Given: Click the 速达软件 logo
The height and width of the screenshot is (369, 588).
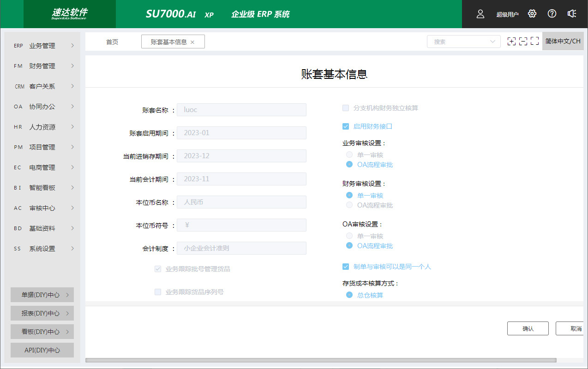Looking at the screenshot, I should click(69, 14).
